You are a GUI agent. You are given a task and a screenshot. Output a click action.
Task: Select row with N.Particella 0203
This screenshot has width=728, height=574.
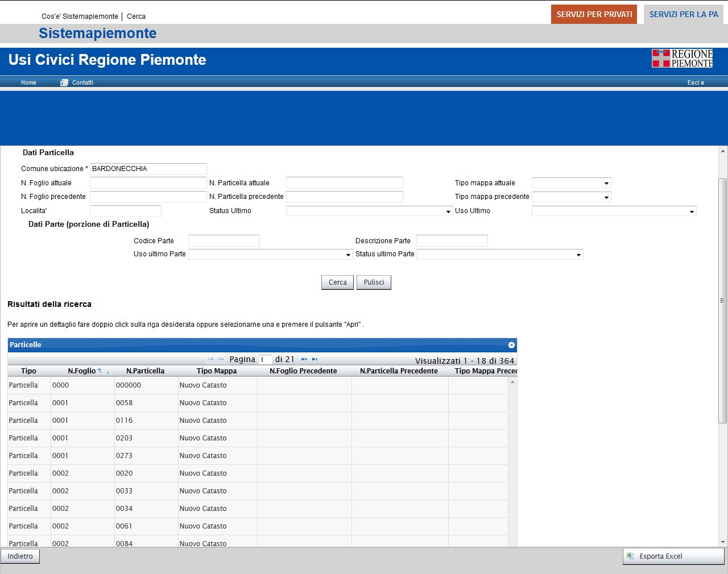[x=258, y=438]
